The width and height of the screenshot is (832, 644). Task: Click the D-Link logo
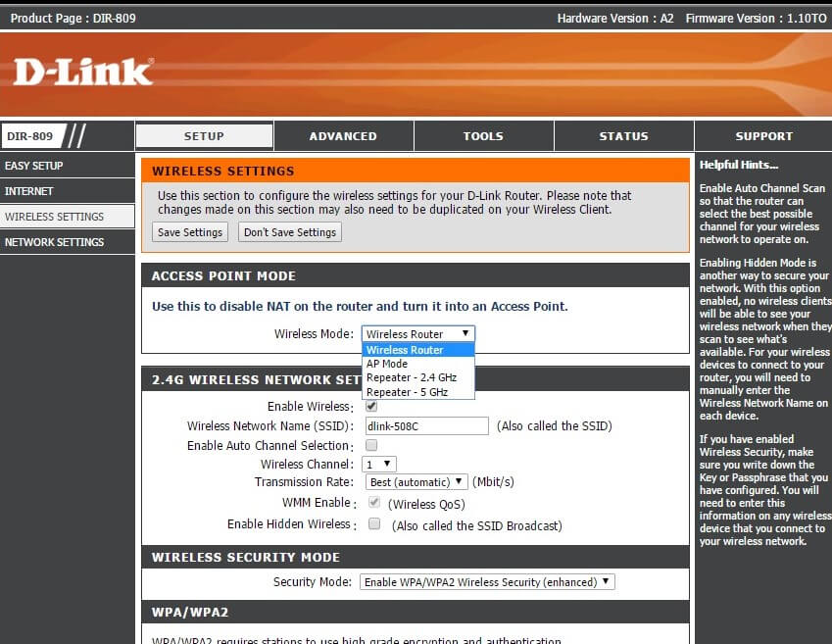point(83,73)
